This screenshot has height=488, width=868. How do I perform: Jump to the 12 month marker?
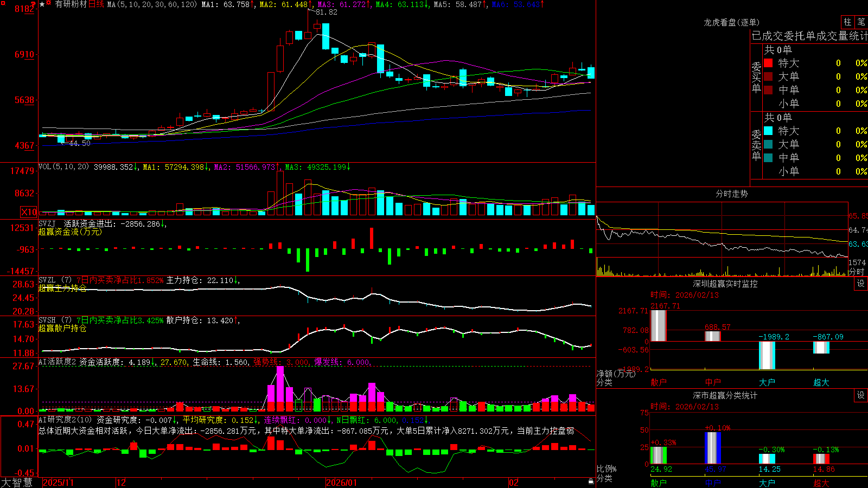122,483
